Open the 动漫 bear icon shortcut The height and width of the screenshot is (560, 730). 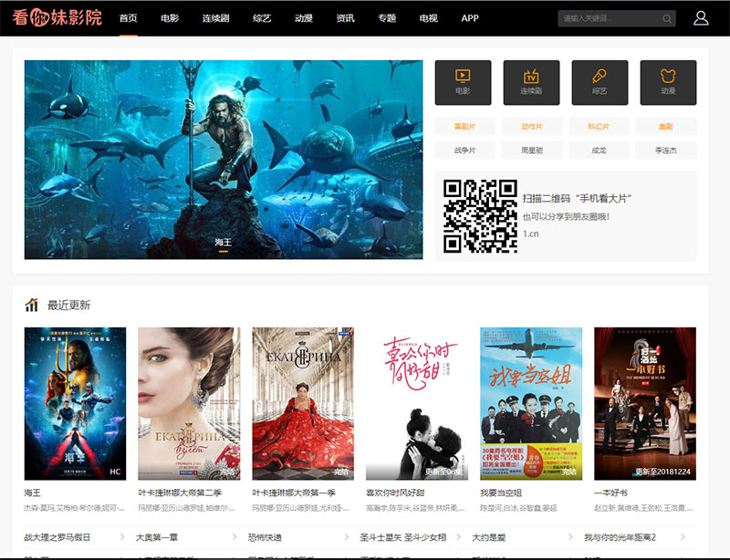668,81
